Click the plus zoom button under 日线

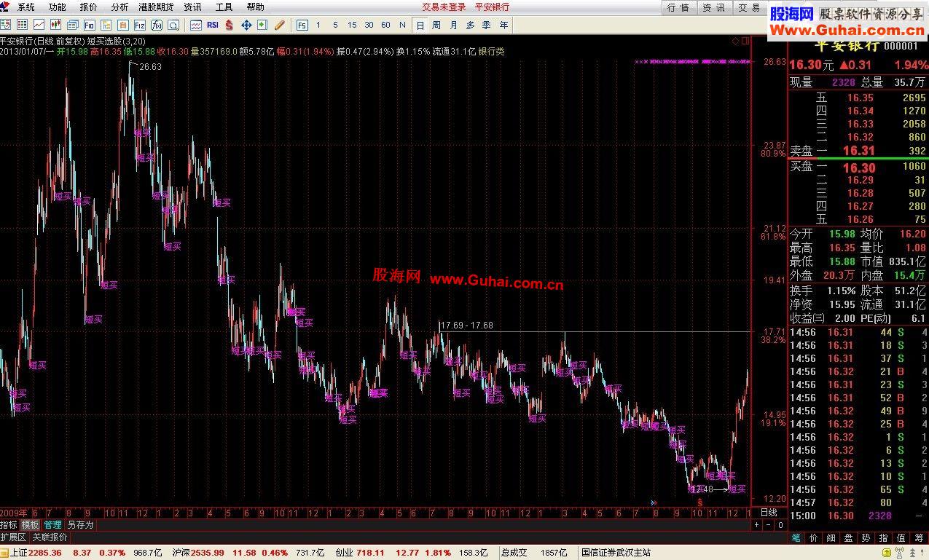[756, 524]
